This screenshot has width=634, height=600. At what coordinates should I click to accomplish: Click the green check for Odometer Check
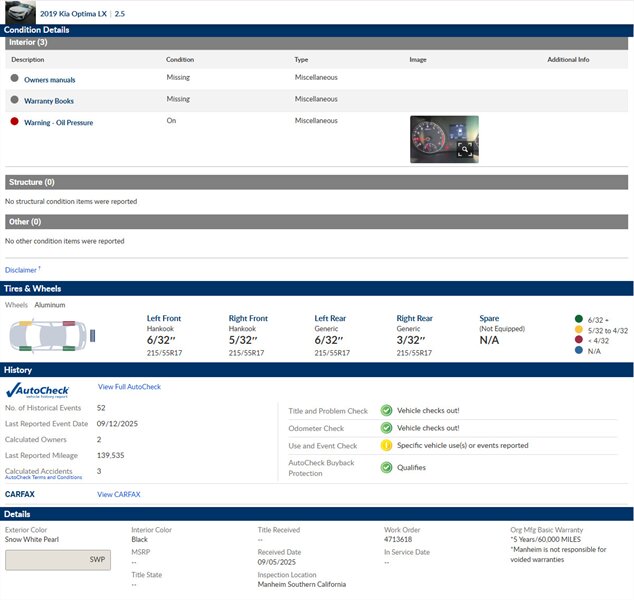[386, 428]
